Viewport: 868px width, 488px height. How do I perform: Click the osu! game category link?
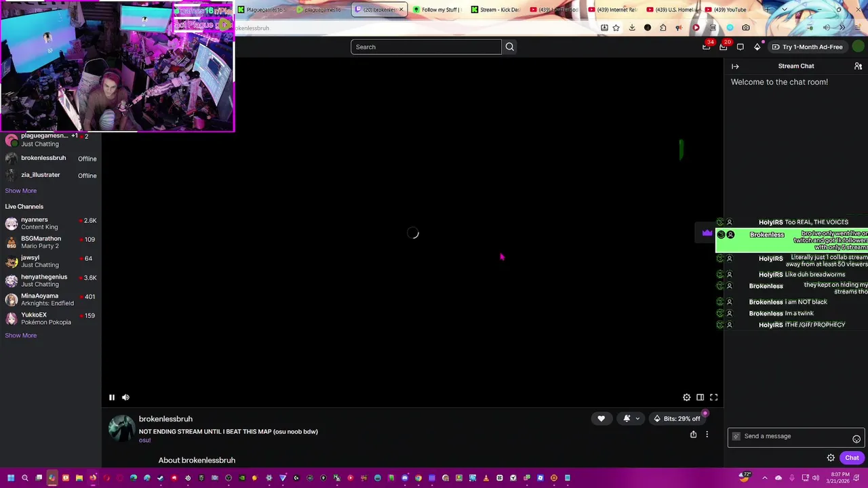tap(144, 441)
